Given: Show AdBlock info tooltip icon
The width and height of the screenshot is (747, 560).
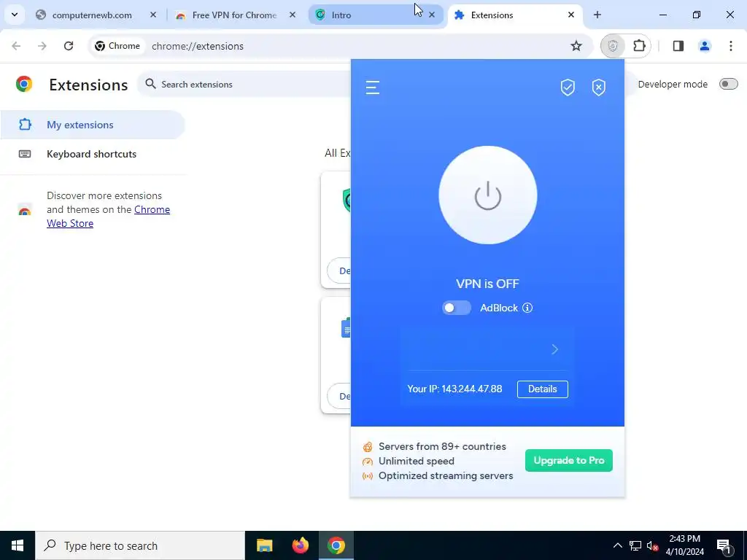Looking at the screenshot, I should click(527, 308).
